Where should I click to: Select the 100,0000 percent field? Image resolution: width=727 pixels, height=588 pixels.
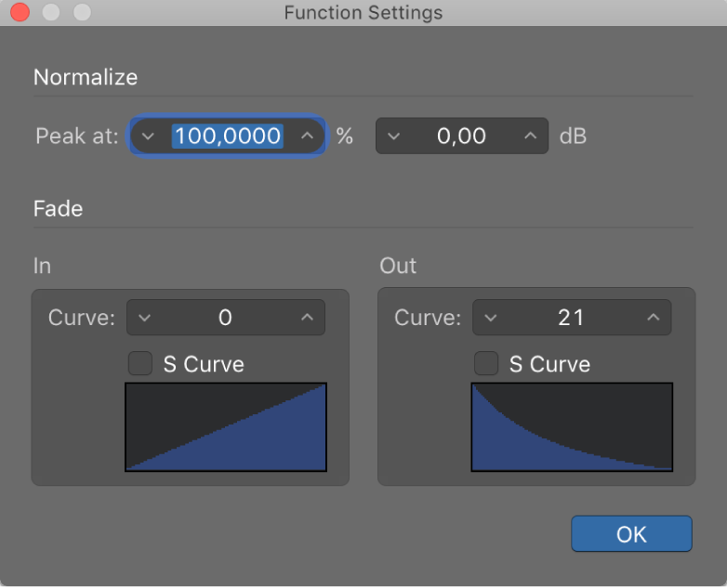click(x=227, y=137)
